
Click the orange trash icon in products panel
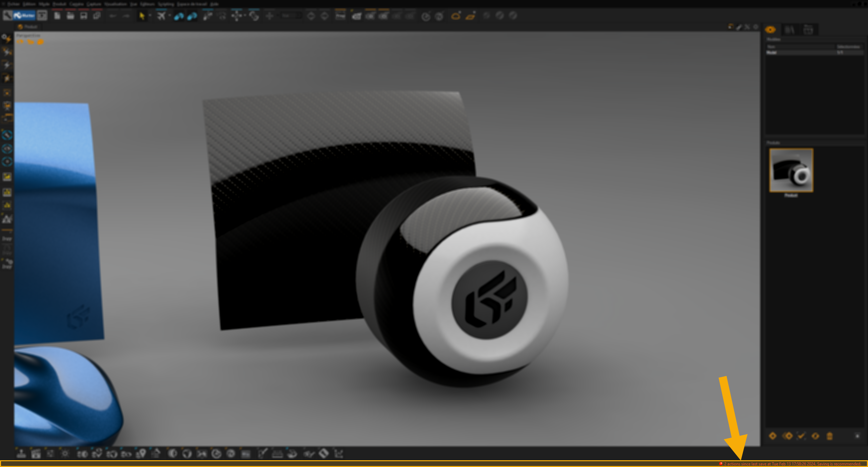(829, 436)
